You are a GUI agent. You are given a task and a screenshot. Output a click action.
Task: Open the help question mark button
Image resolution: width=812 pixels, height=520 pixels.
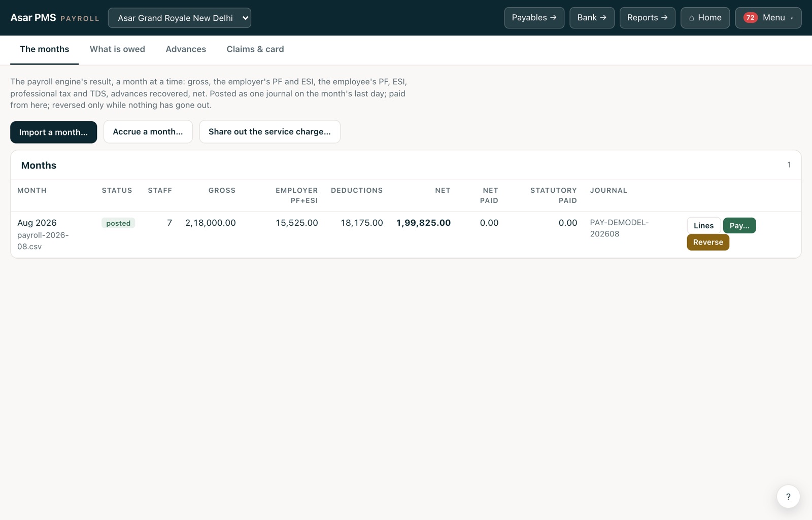(788, 497)
